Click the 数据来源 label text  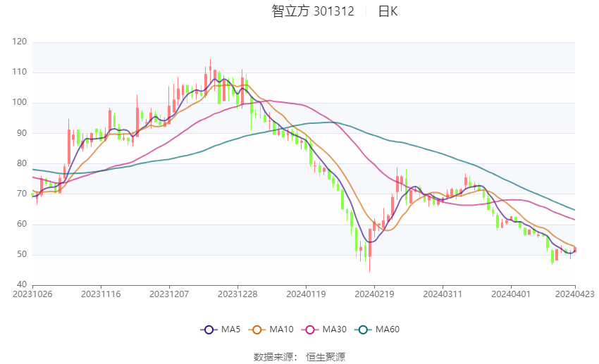click(x=273, y=357)
